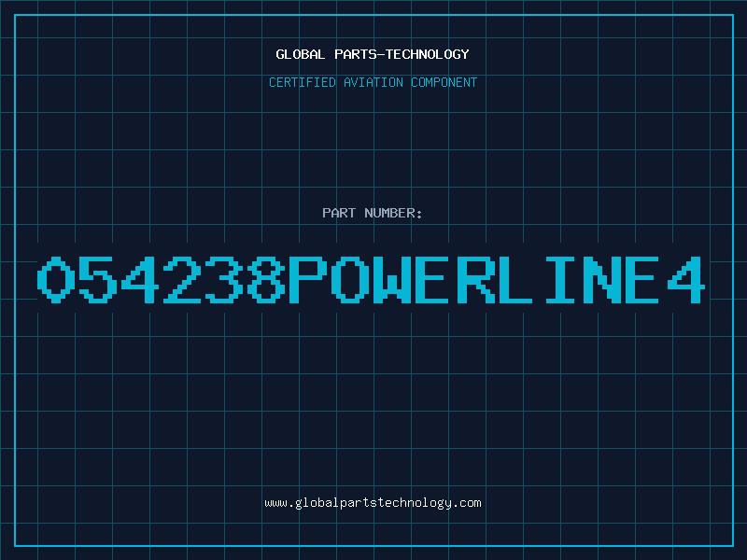This screenshot has height=560, width=747.
Task: Click the 'PART NUMBER:' label
Action: 372,213
